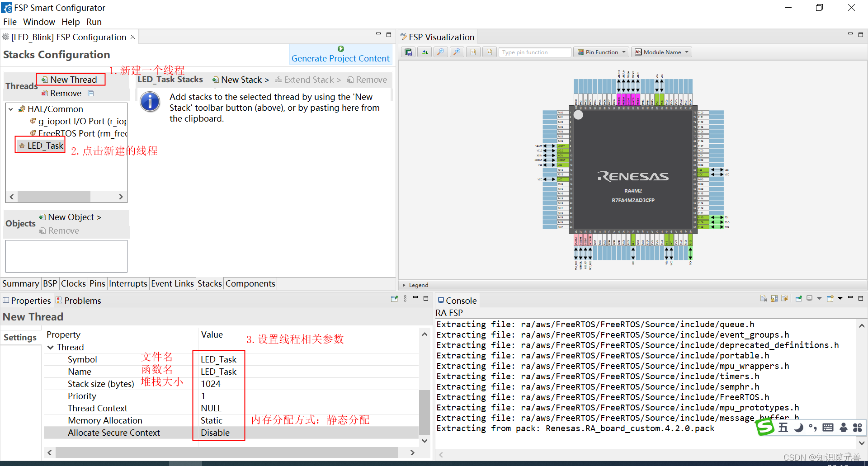Open the Pin Function dropdown
The width and height of the screenshot is (868, 466).
pos(601,52)
